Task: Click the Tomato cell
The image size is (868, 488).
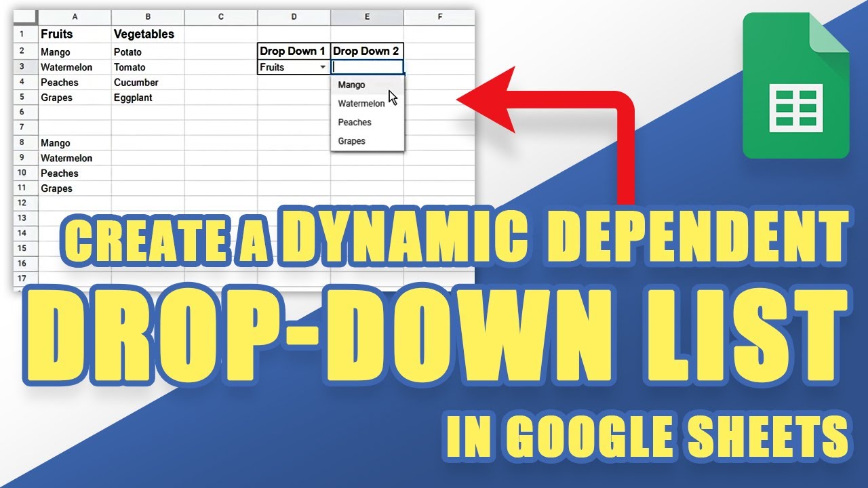Action: click(x=148, y=67)
